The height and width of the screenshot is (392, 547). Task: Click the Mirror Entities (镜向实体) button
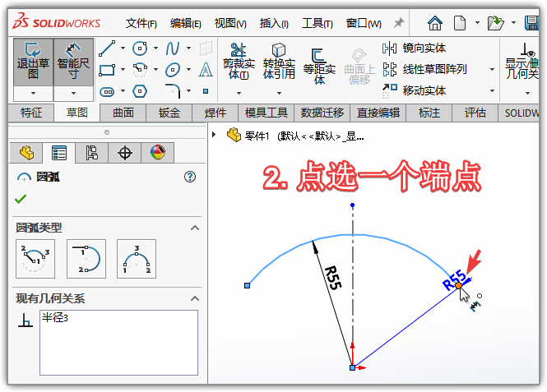coord(415,48)
